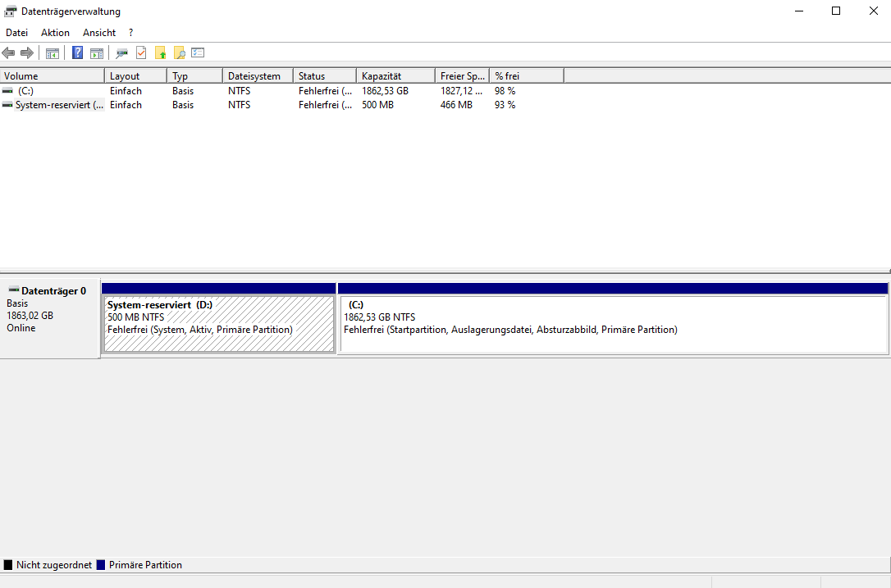Close the Datenträgerverwaltung window
This screenshot has height=588, width=891.
(874, 11)
